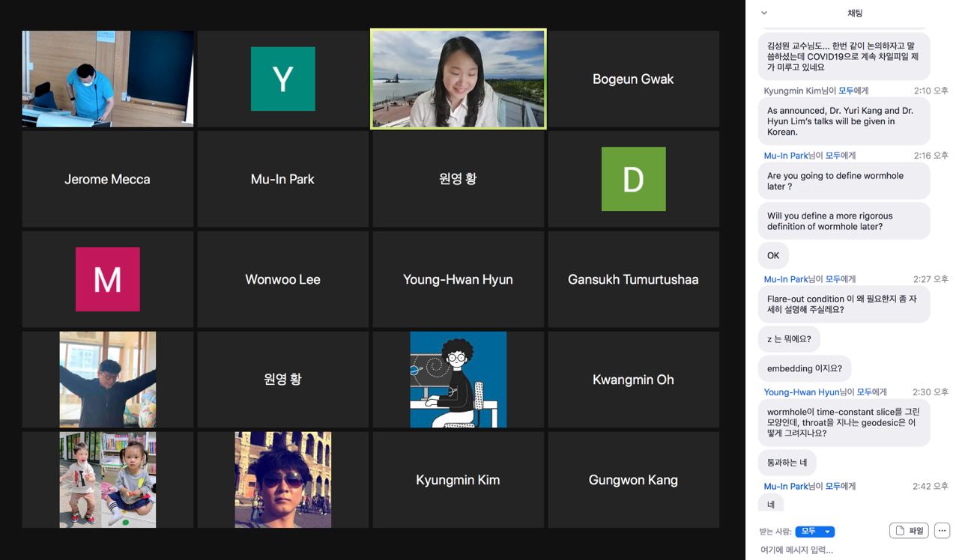
Task: Click the illustrated curly-hair avatar tile
Action: pos(458,380)
